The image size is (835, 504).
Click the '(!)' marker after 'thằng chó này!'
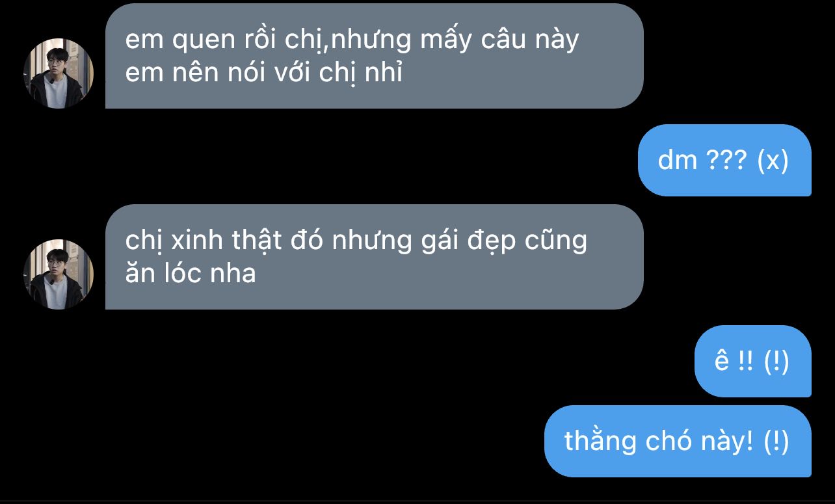(x=776, y=442)
